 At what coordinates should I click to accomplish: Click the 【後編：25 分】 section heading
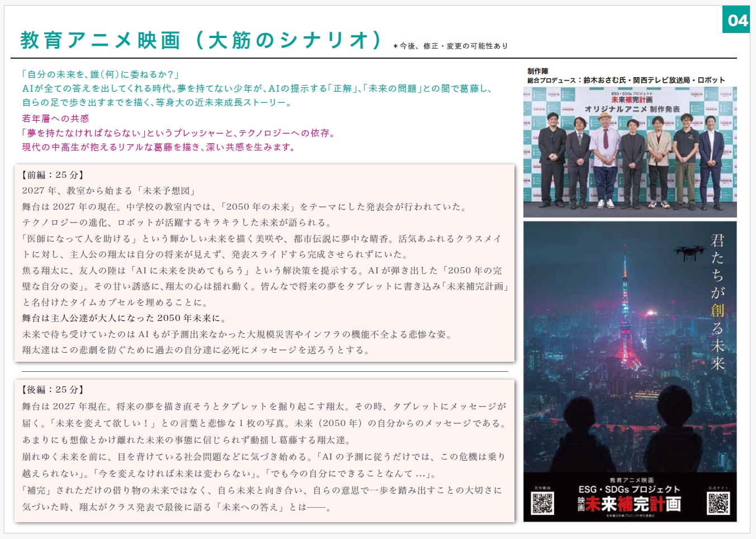(x=53, y=390)
